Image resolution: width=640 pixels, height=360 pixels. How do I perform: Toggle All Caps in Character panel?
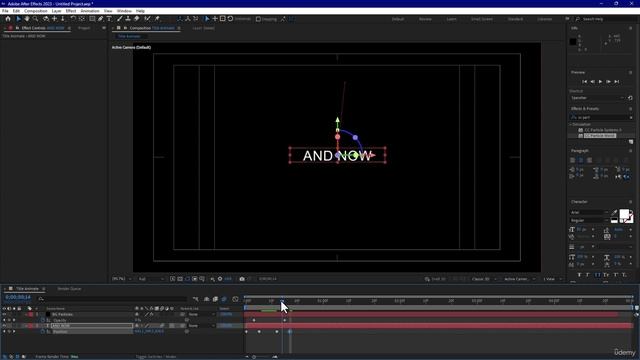598,275
